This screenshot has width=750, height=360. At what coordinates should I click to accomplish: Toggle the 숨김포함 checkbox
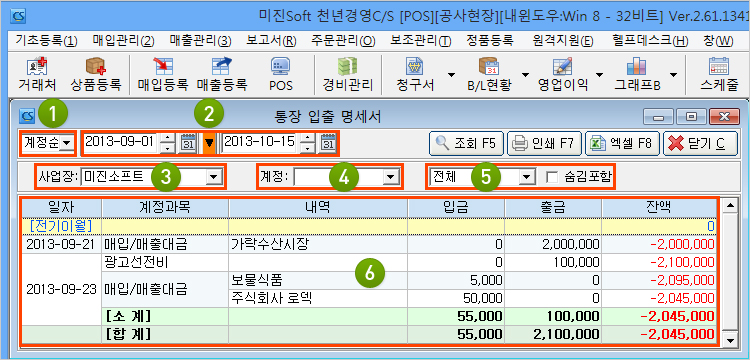click(551, 177)
